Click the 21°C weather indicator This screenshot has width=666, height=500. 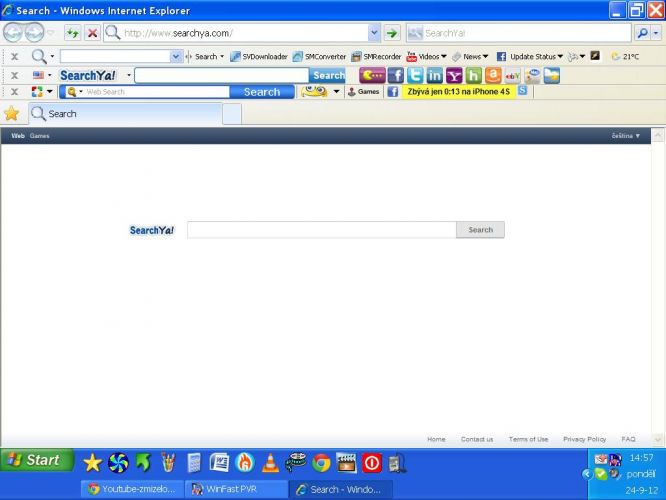pyautogui.click(x=625, y=56)
